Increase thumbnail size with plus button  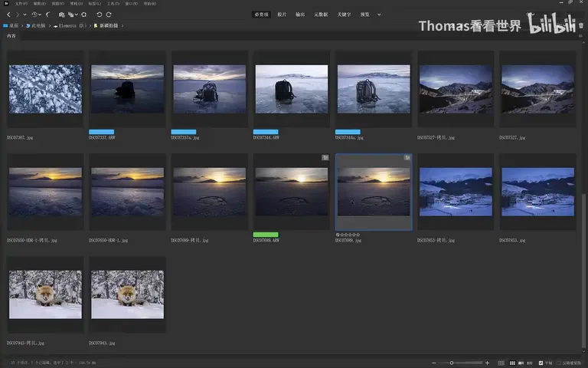pos(487,363)
